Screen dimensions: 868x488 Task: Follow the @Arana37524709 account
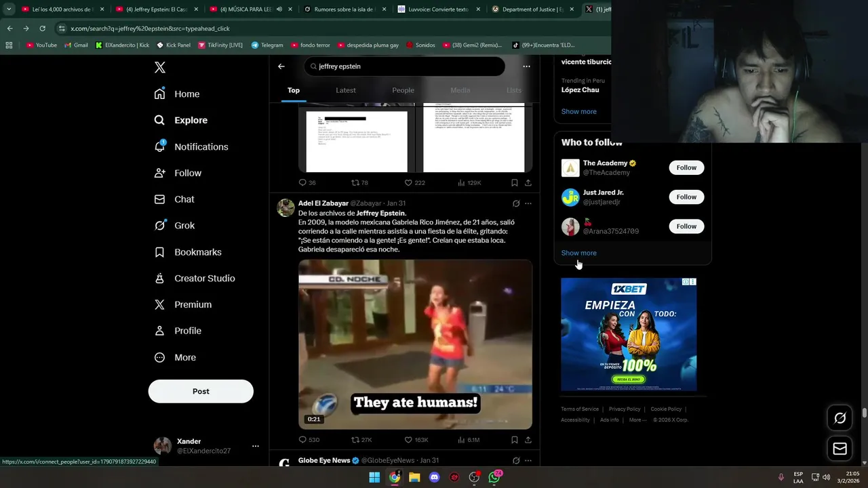[686, 226]
